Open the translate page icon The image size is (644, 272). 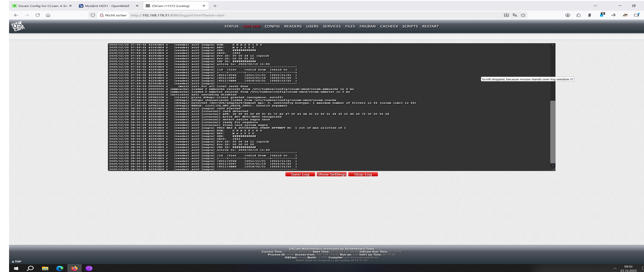pos(514,15)
